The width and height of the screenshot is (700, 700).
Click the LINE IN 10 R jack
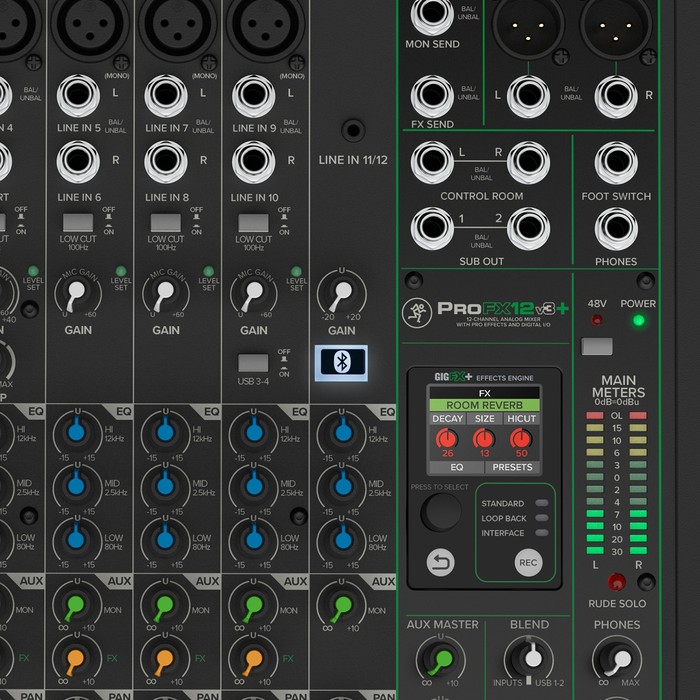(x=254, y=162)
